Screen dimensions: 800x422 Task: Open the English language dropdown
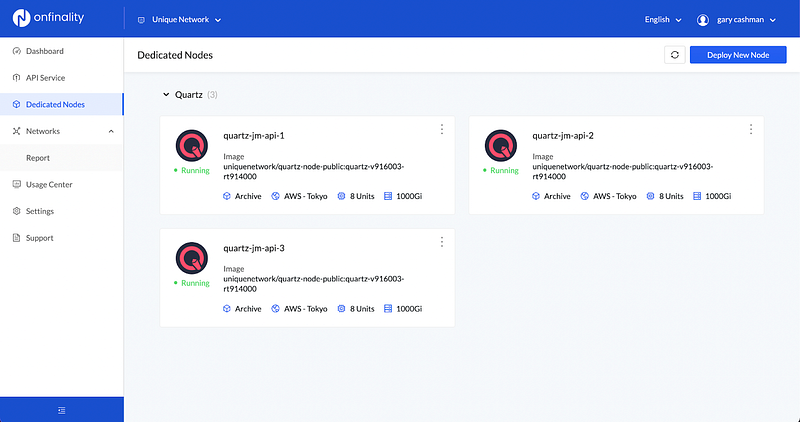tap(663, 20)
